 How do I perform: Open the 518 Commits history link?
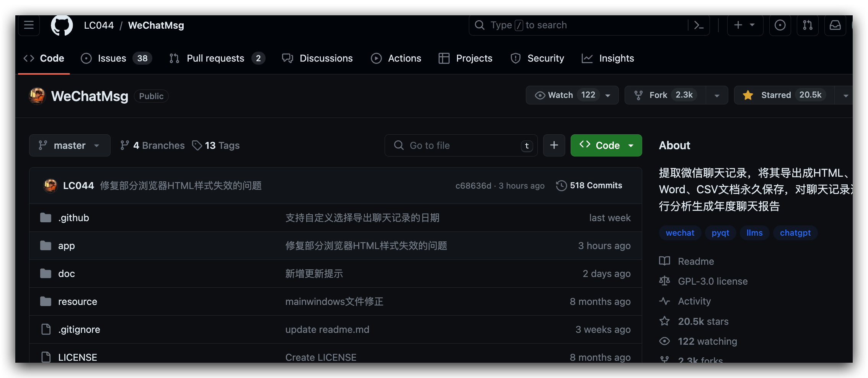(x=589, y=186)
